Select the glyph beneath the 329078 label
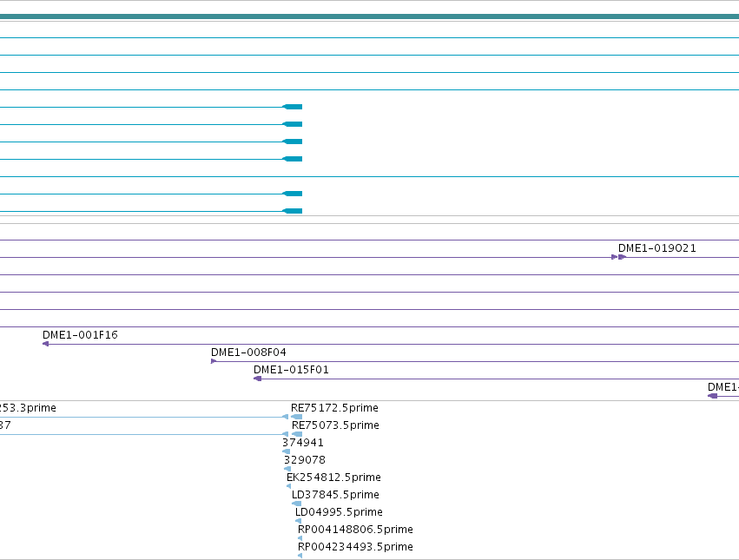739x560 pixels. [x=287, y=469]
